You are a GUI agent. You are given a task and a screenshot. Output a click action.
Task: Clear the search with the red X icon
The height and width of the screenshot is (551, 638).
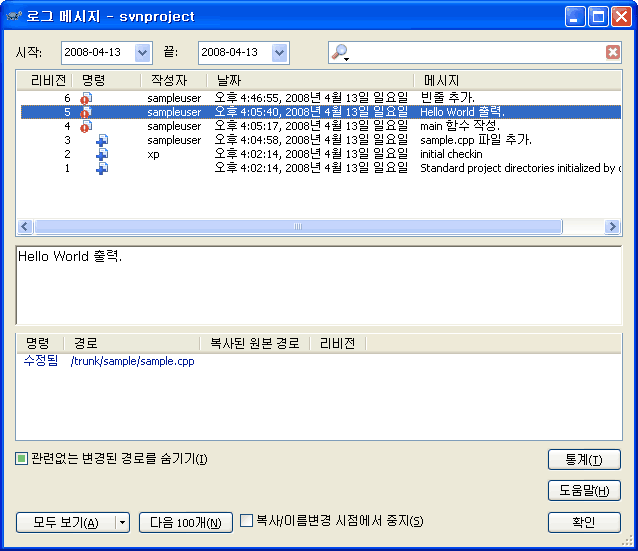(x=612, y=52)
